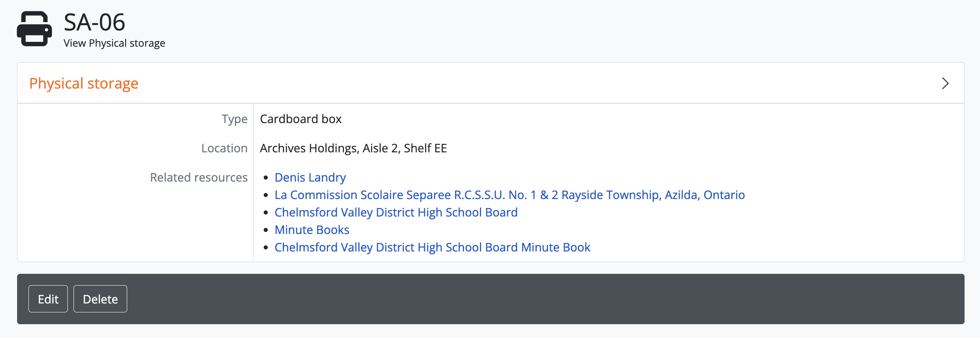The height and width of the screenshot is (338, 980).
Task: Open the Denis Landry link
Action: (310, 178)
